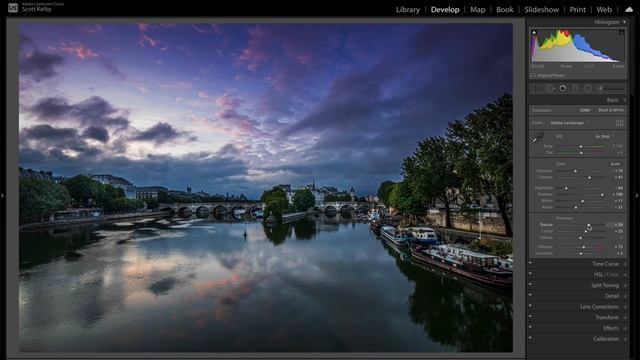Toggle shadow clipping indicator in histogram

534,32
